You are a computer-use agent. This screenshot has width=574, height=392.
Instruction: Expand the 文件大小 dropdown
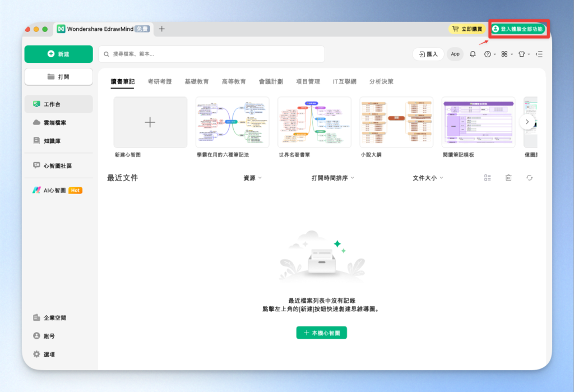point(428,178)
